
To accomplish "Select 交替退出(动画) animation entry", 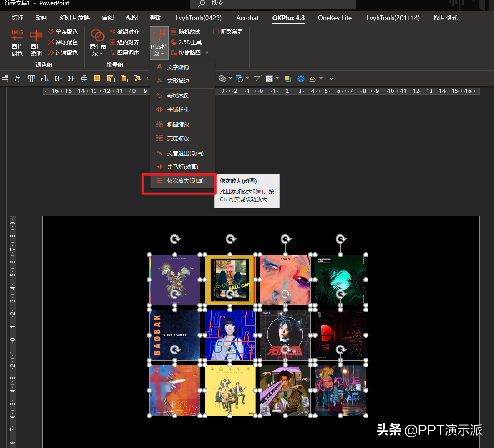I will click(182, 153).
